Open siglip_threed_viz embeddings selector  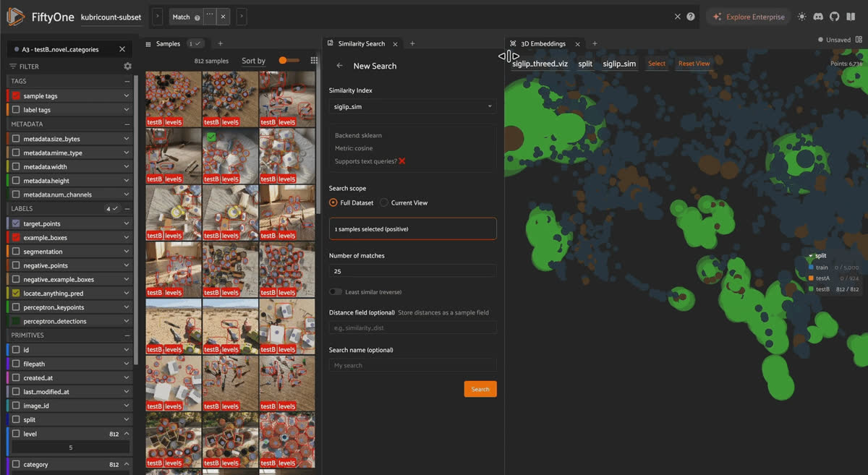(x=540, y=64)
